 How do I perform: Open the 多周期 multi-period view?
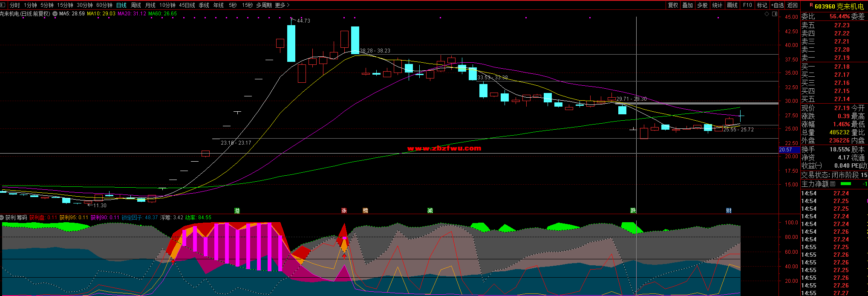point(264,5)
